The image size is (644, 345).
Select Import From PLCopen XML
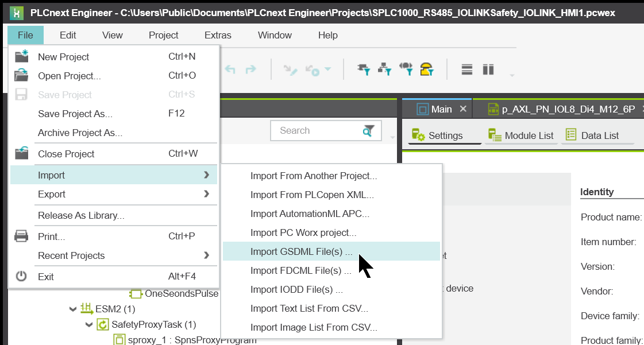point(331,195)
